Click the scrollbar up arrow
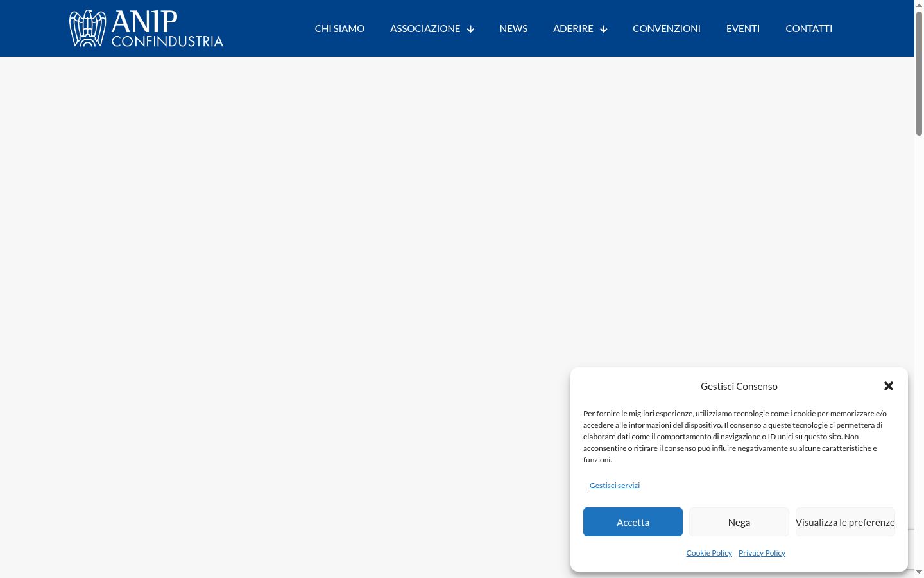The image size is (924, 578). tap(919, 4)
